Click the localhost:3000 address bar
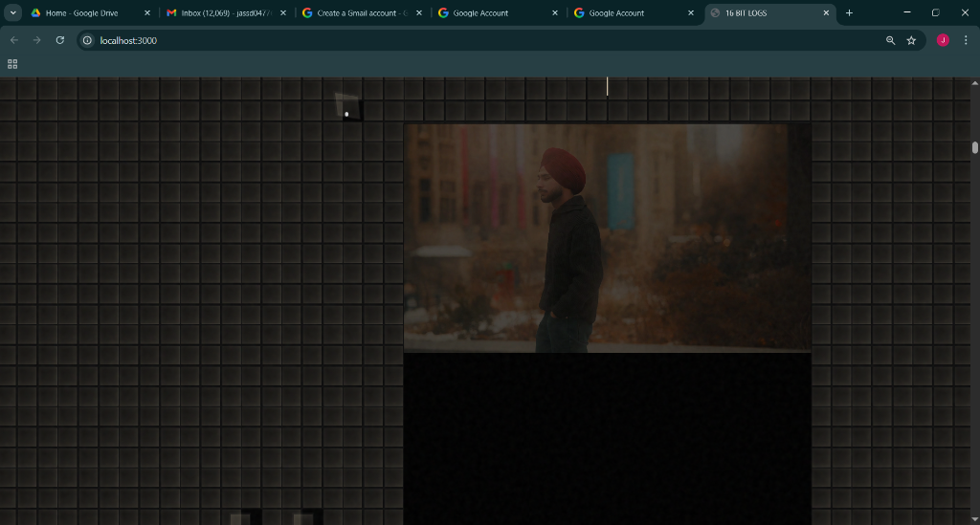 point(479,40)
